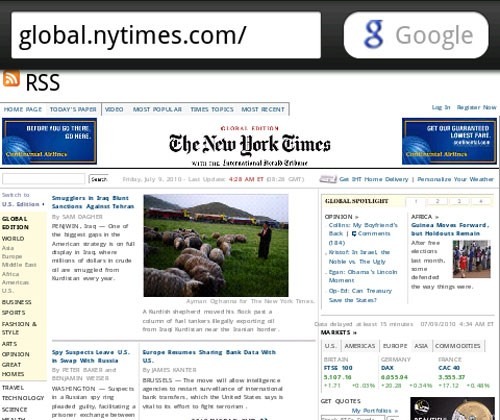The height and width of the screenshot is (420, 500).
Task: Open Smugglers in Iraq headline article
Action: pos(93,202)
